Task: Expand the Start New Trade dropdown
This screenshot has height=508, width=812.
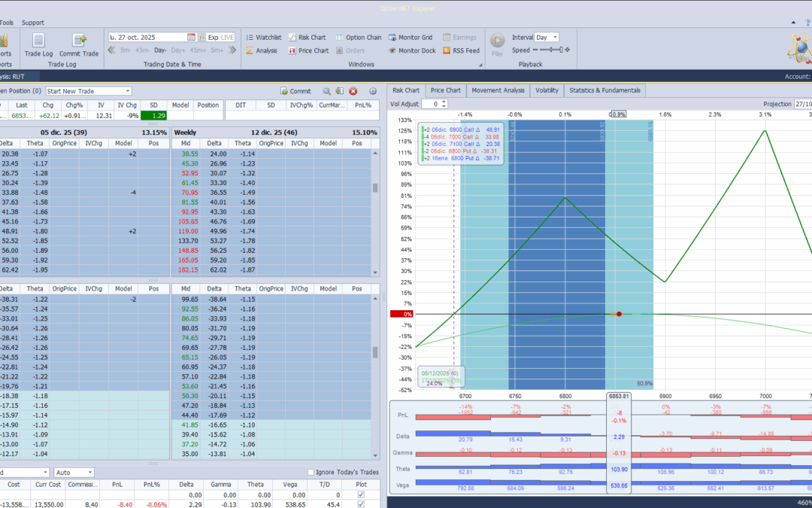Action: [x=128, y=91]
